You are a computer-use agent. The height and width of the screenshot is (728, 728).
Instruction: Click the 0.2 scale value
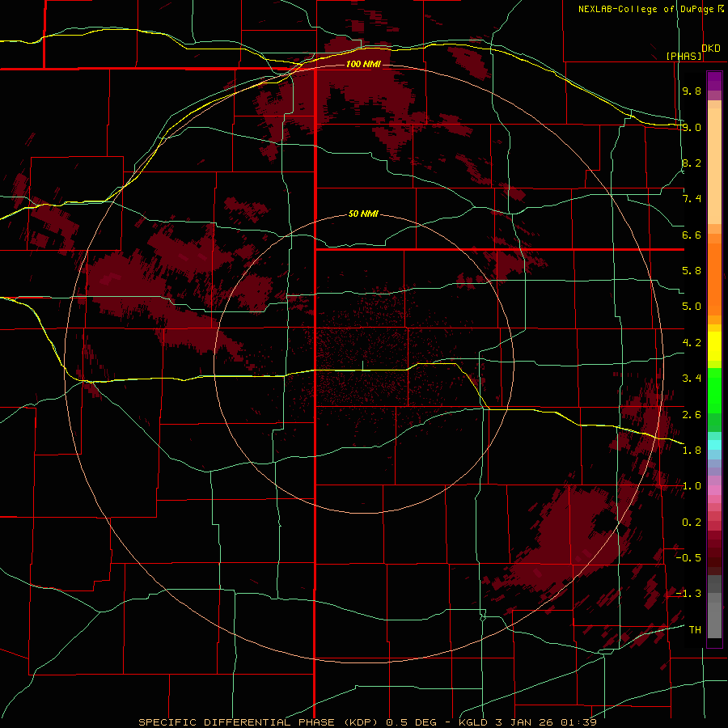[692, 523]
